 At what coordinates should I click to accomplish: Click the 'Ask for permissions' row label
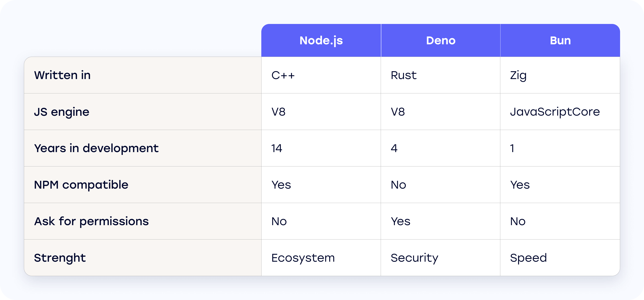[91, 221]
